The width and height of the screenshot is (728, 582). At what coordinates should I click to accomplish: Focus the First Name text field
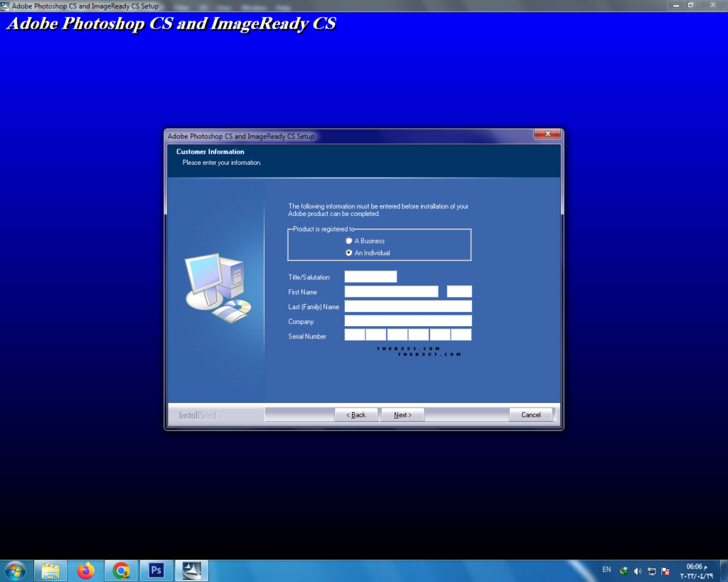coord(392,291)
